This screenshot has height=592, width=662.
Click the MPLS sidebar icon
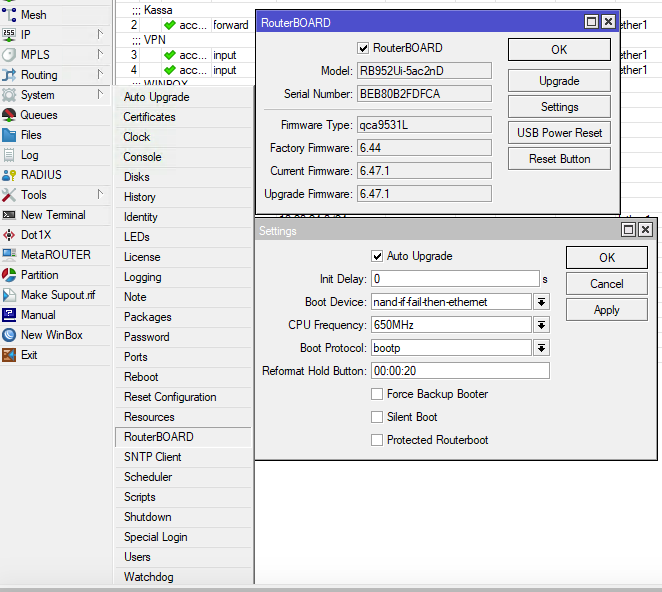(9, 55)
